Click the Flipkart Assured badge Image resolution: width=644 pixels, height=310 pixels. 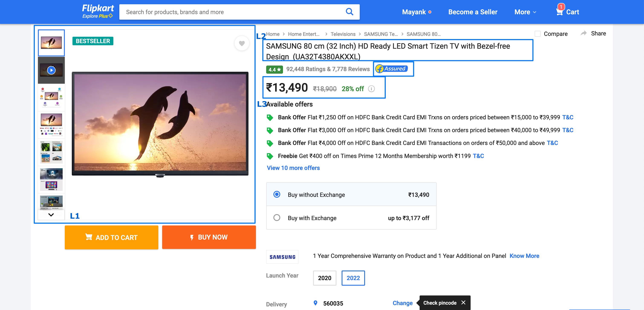point(392,69)
